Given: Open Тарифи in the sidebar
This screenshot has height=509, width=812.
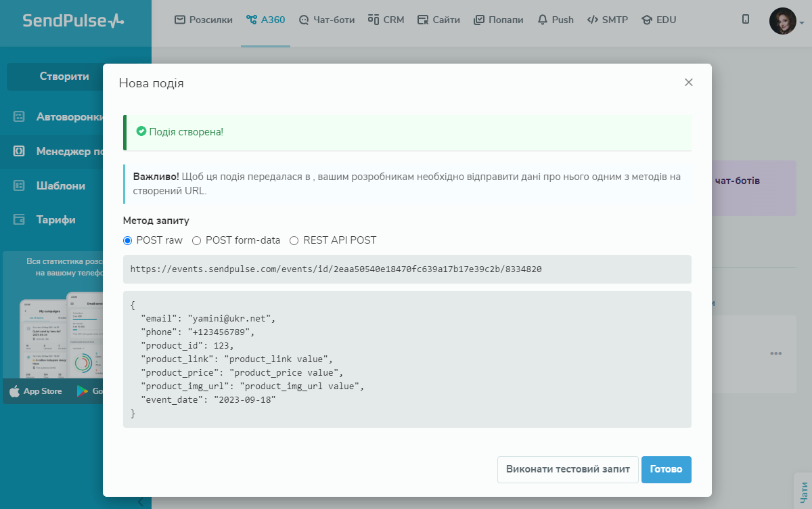Looking at the screenshot, I should (x=55, y=219).
